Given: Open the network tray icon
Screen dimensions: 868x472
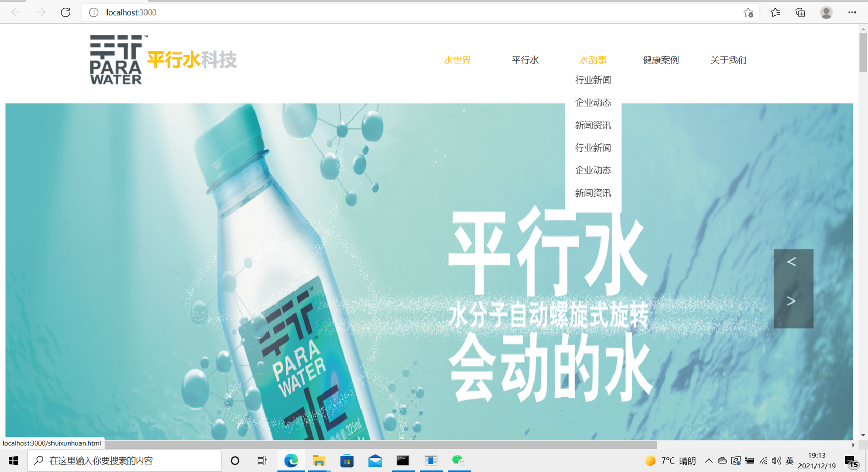Looking at the screenshot, I should pyautogui.click(x=763, y=461).
